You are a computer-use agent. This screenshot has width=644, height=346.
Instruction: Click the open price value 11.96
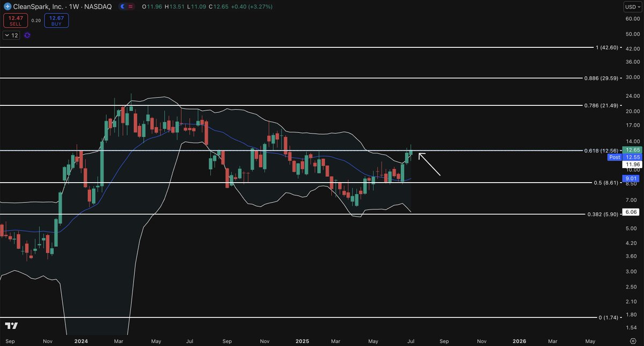click(155, 6)
